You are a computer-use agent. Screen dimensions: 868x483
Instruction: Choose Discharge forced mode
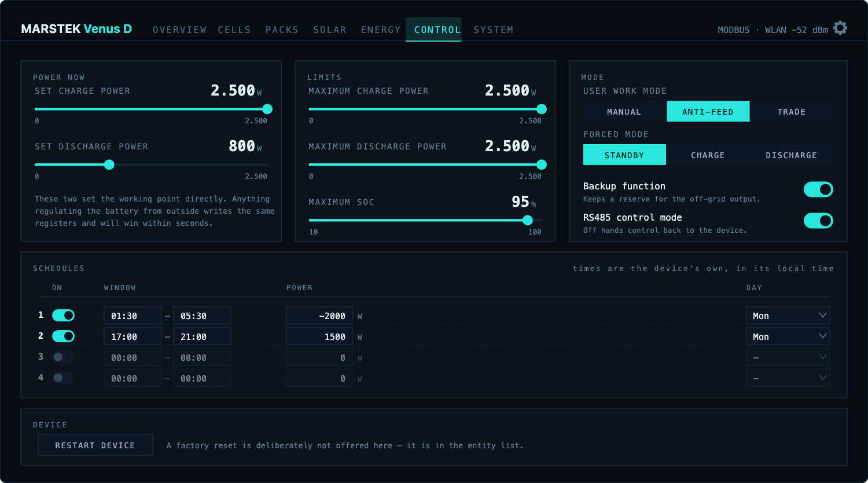[x=792, y=155]
